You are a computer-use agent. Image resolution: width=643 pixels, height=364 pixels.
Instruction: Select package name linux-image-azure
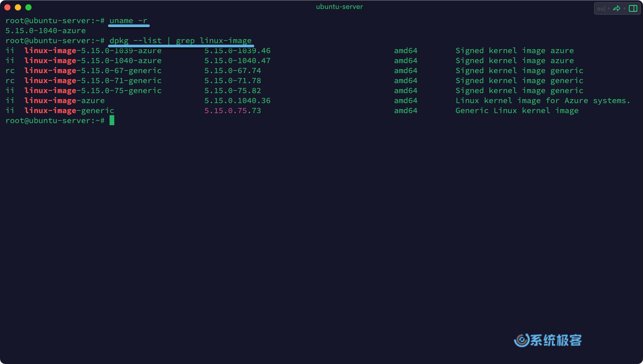pos(65,100)
